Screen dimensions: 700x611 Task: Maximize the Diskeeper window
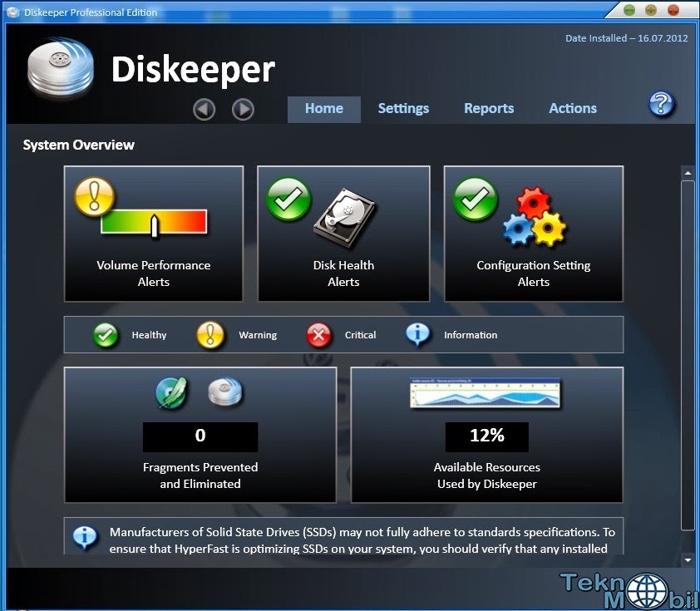point(651,10)
